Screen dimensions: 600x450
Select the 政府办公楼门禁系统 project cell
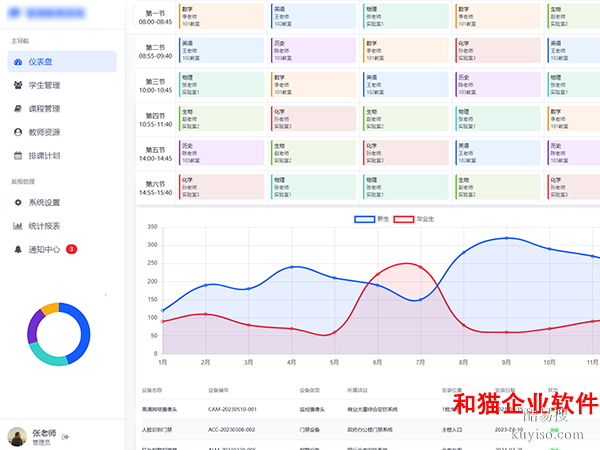point(370,430)
